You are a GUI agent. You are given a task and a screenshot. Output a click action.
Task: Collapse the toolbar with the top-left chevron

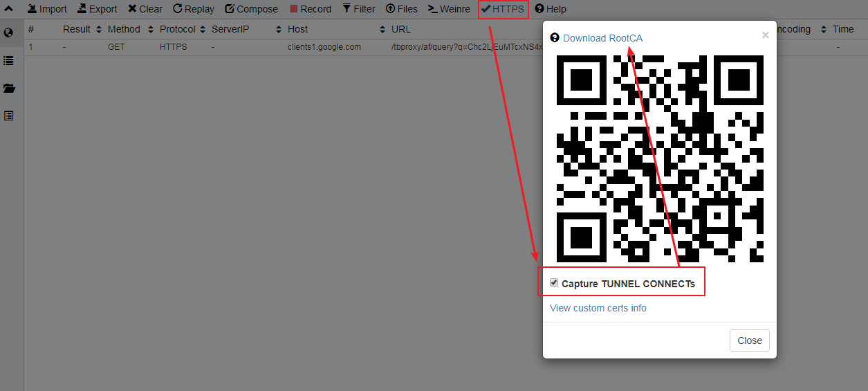click(9, 9)
